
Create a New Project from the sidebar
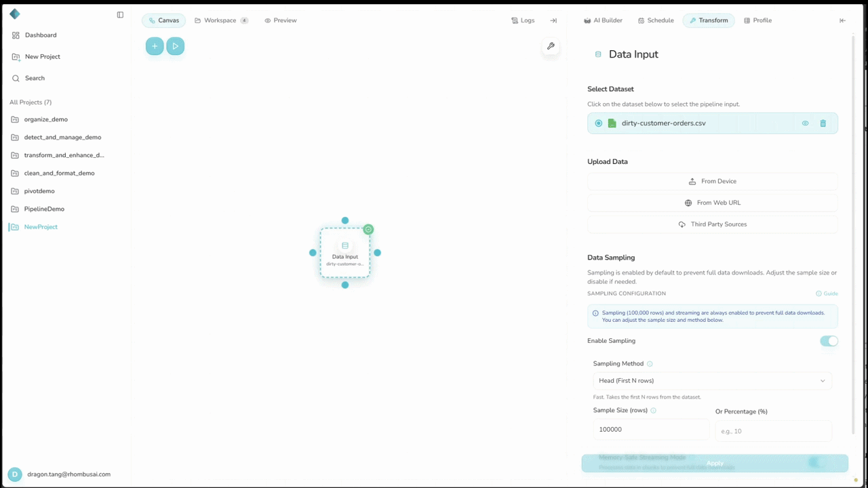click(36, 57)
